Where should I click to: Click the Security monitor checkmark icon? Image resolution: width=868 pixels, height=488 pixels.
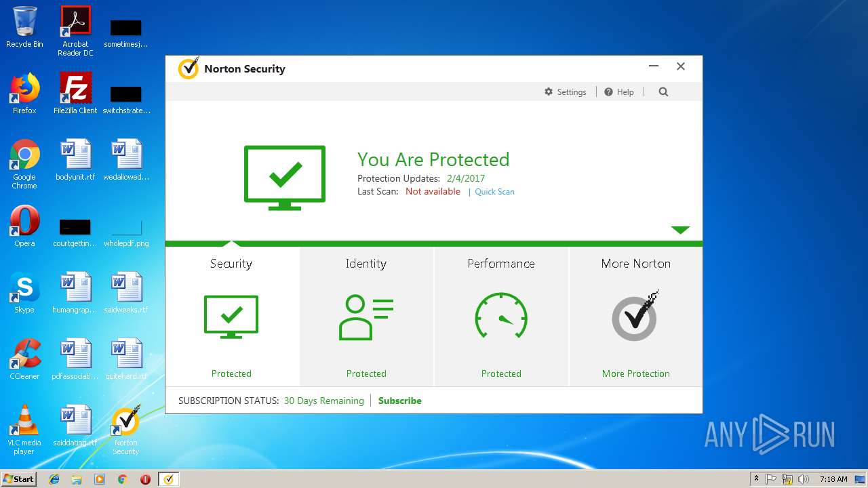point(231,317)
